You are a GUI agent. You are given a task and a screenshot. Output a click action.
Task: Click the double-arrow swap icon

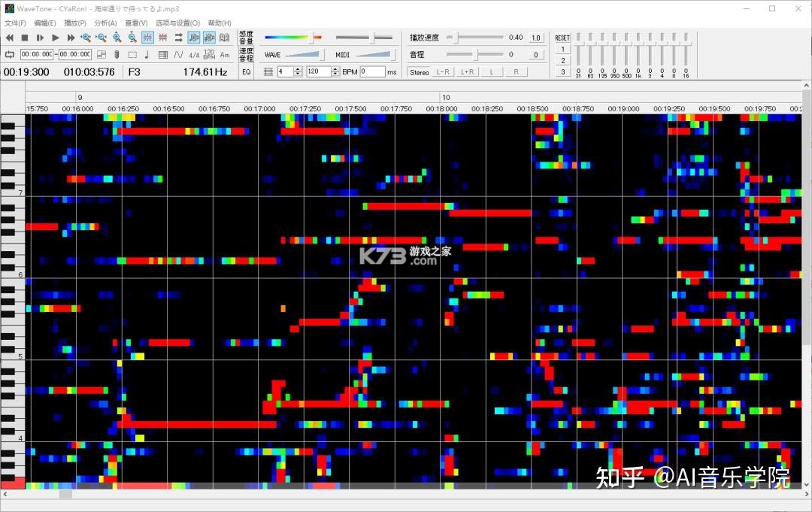(x=179, y=38)
